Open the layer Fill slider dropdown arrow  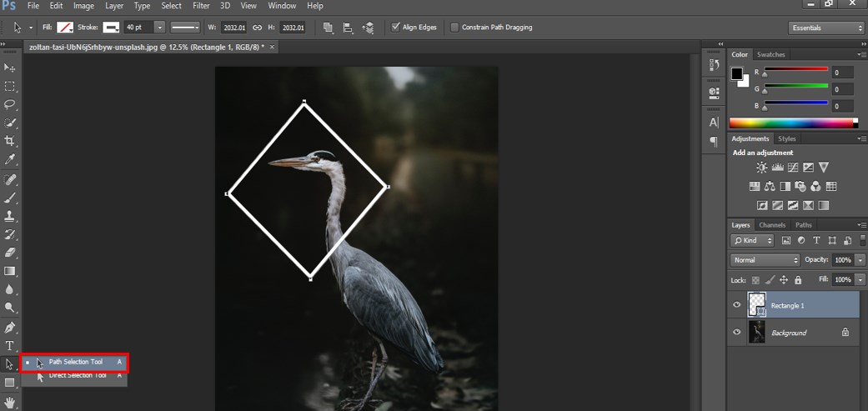(860, 280)
